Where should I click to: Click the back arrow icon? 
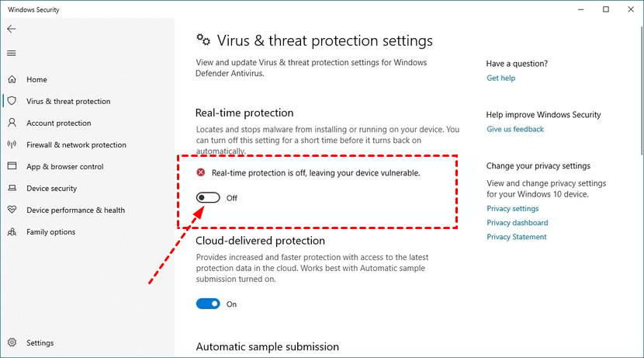[11, 29]
